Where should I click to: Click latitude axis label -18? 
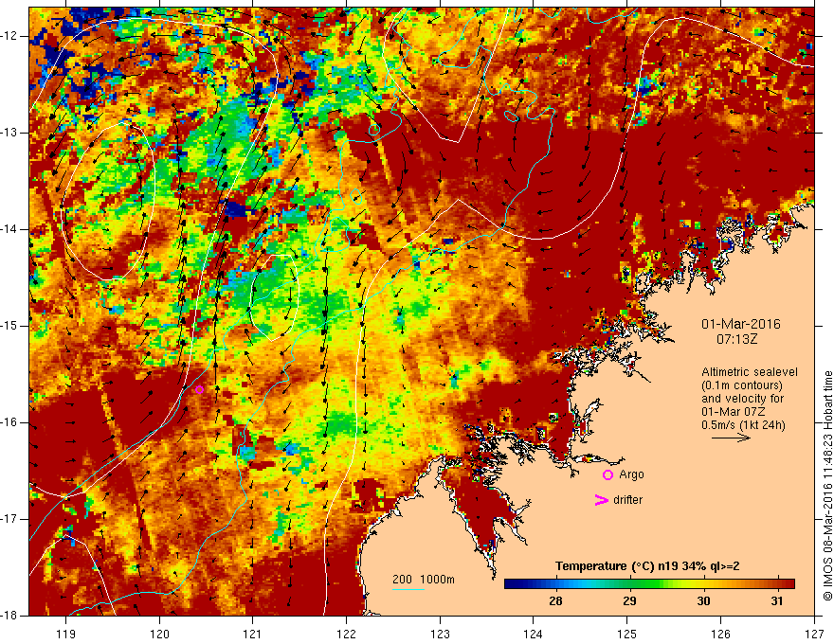[9, 616]
